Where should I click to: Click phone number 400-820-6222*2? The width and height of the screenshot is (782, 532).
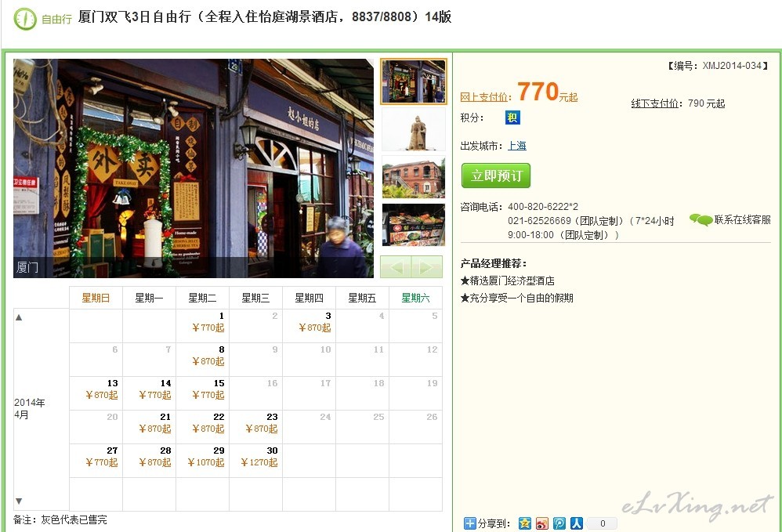(x=542, y=206)
